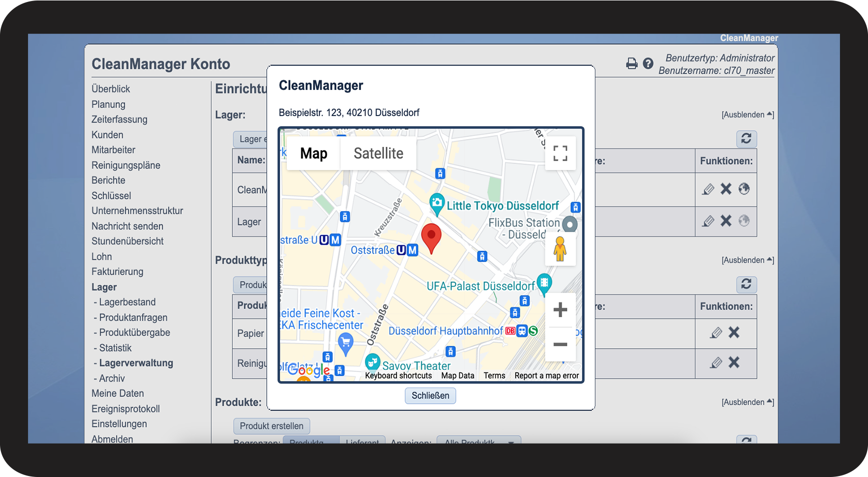Zoom in on the map
868x477 pixels.
point(560,310)
